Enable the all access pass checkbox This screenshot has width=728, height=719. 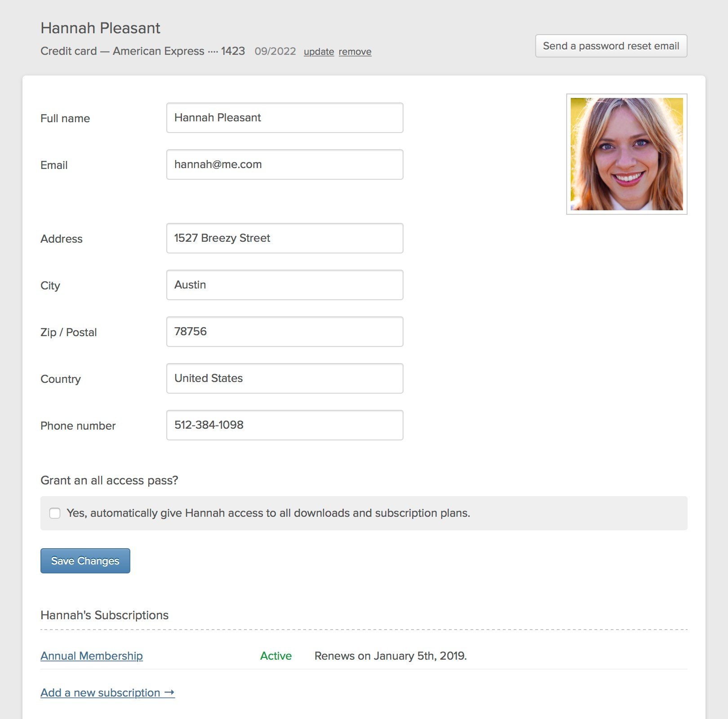[x=55, y=513]
